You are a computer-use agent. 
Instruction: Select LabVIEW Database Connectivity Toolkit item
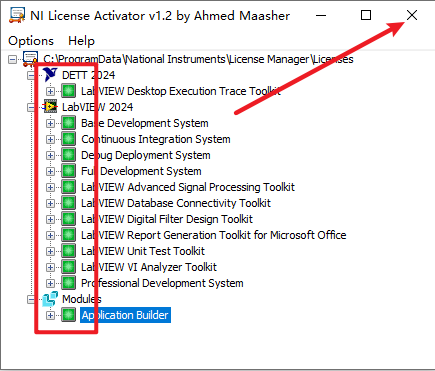[x=176, y=203]
